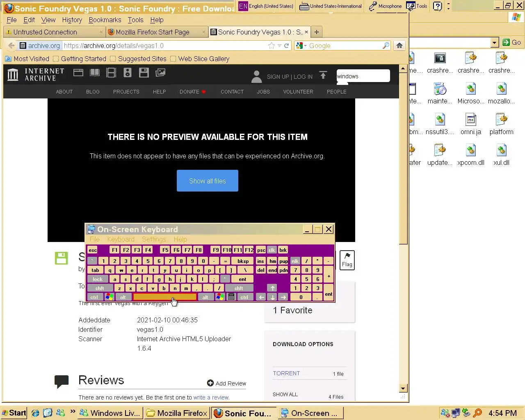Select platform file icon
The height and width of the screenshot is (420, 525).
501,120
